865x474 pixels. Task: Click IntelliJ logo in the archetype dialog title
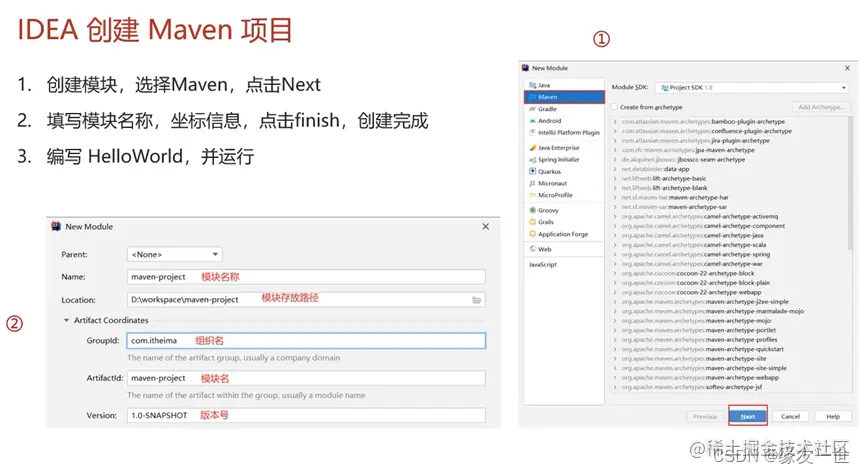point(525,68)
